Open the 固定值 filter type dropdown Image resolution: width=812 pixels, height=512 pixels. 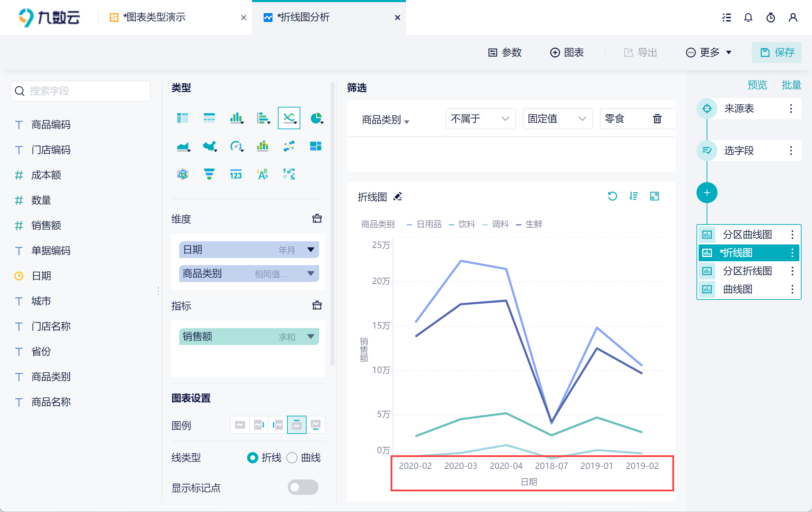coord(557,119)
